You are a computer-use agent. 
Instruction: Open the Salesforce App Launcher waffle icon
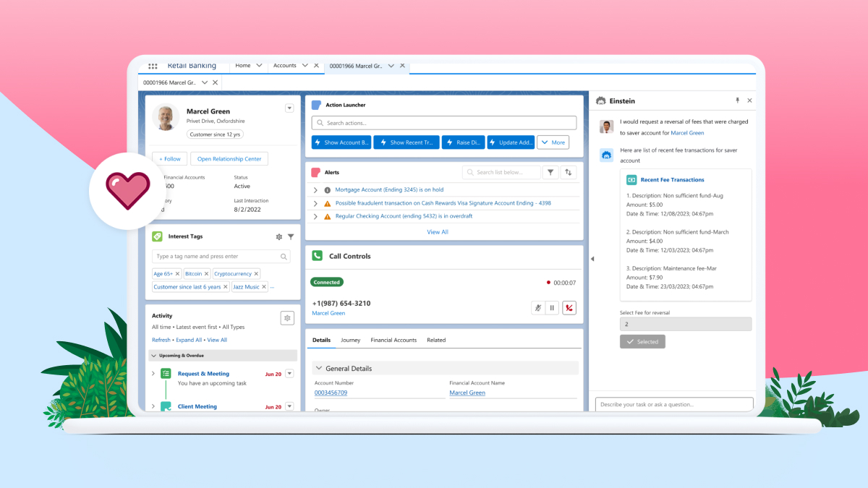(153, 66)
